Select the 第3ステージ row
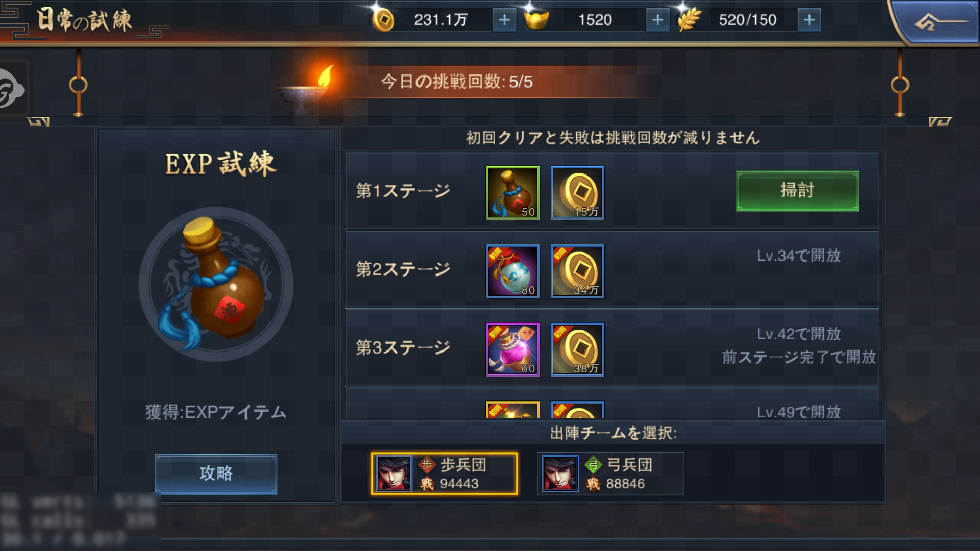Screen dimensions: 980x551 point(612,347)
